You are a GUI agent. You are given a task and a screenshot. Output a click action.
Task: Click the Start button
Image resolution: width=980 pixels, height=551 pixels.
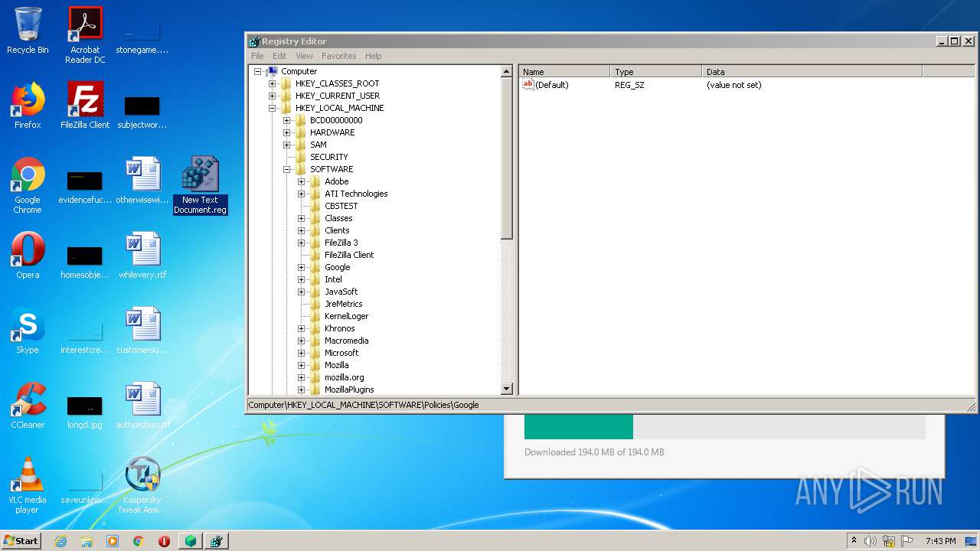pos(21,541)
